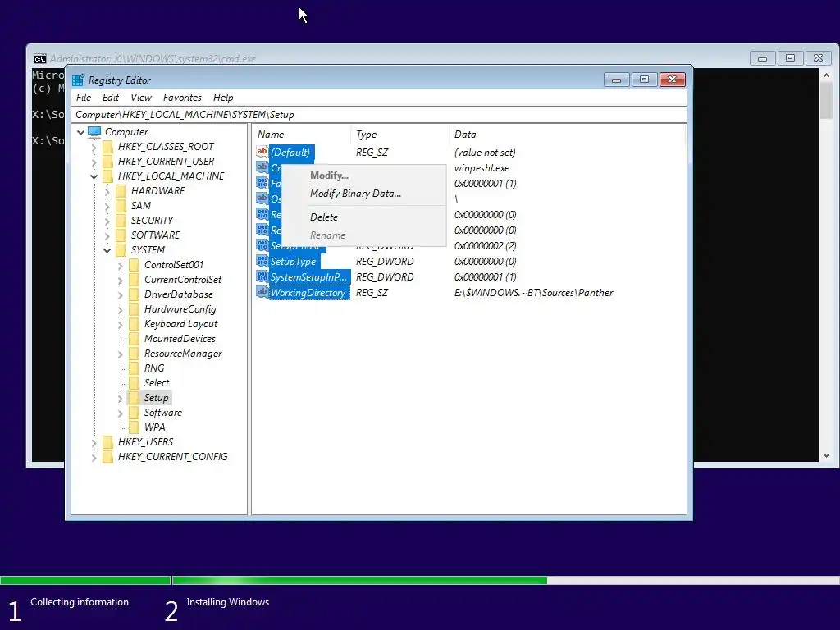This screenshot has height=630, width=840.
Task: Click the E:\$WINDOWS.~BT\Sources\Panther data value
Action: pyautogui.click(x=533, y=293)
